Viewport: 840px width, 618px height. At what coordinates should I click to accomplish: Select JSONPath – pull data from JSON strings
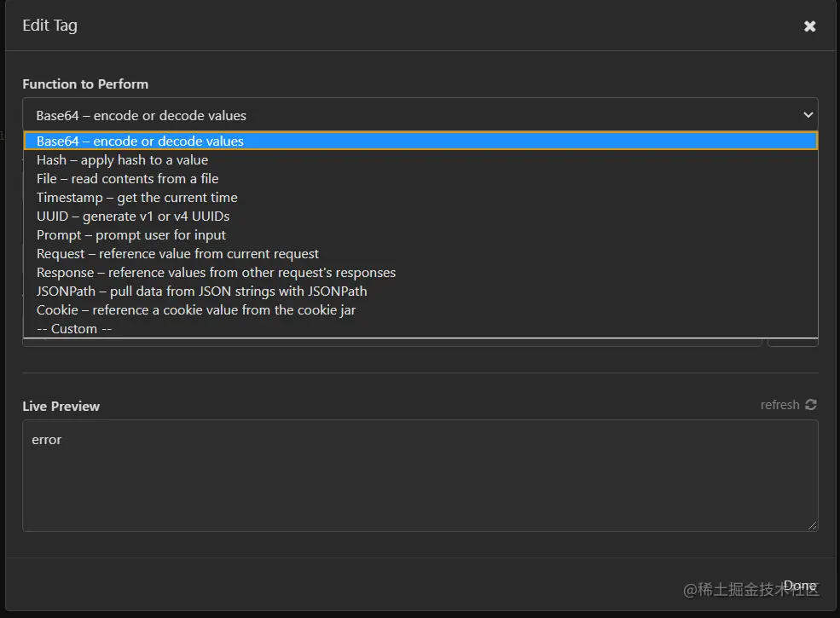(201, 292)
